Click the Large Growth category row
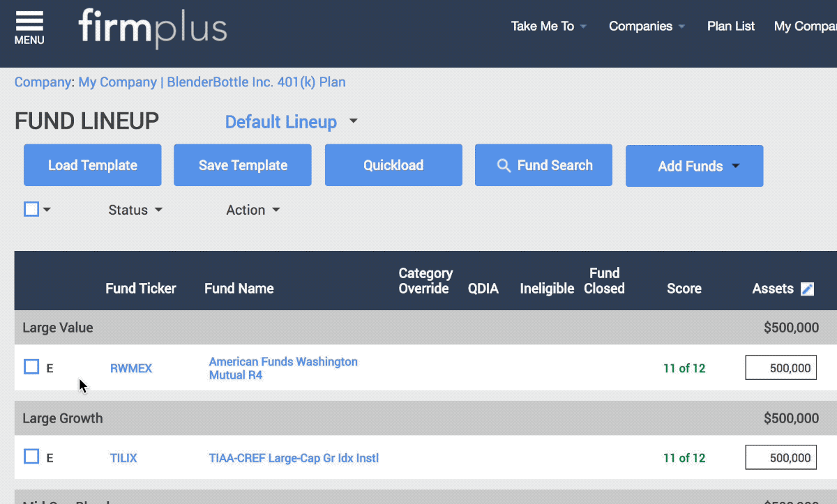Screen dimensions: 837x504 click(x=425, y=418)
